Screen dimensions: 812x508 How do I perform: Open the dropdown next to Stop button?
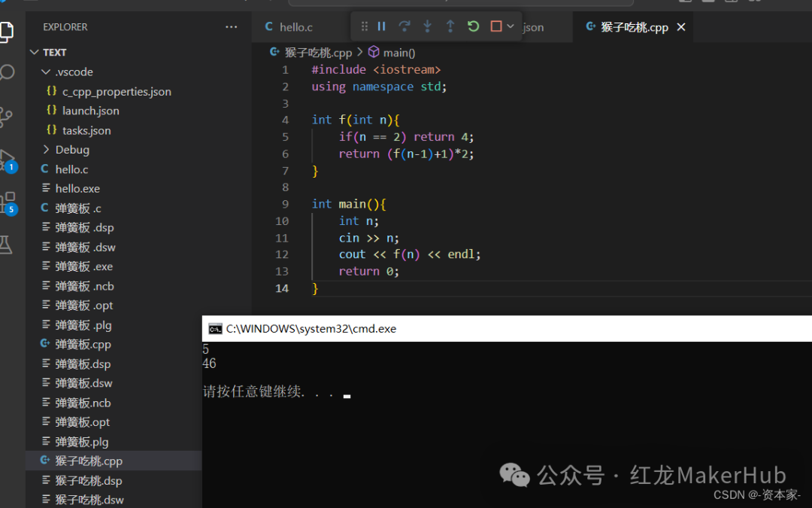[x=510, y=26]
